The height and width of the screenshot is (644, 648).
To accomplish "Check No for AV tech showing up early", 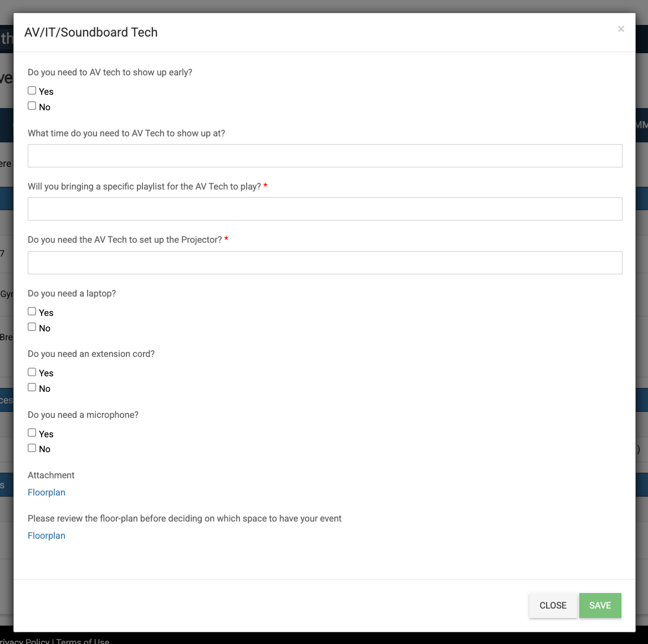I will [32, 106].
